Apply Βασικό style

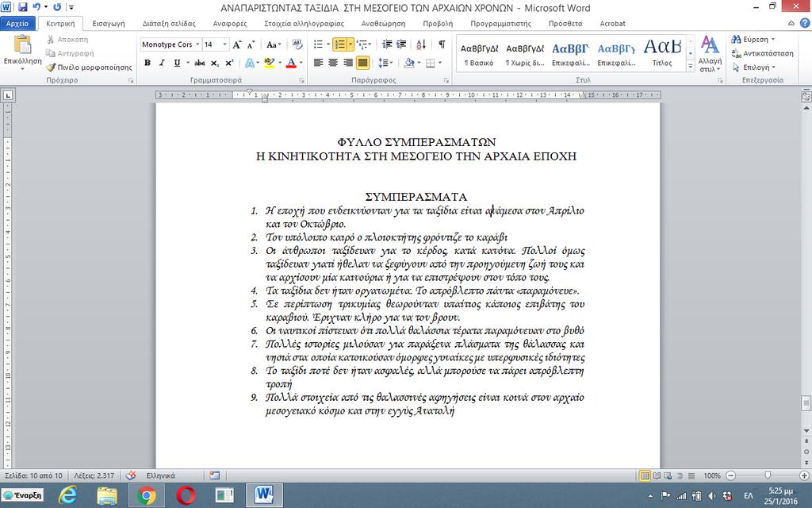(x=479, y=54)
